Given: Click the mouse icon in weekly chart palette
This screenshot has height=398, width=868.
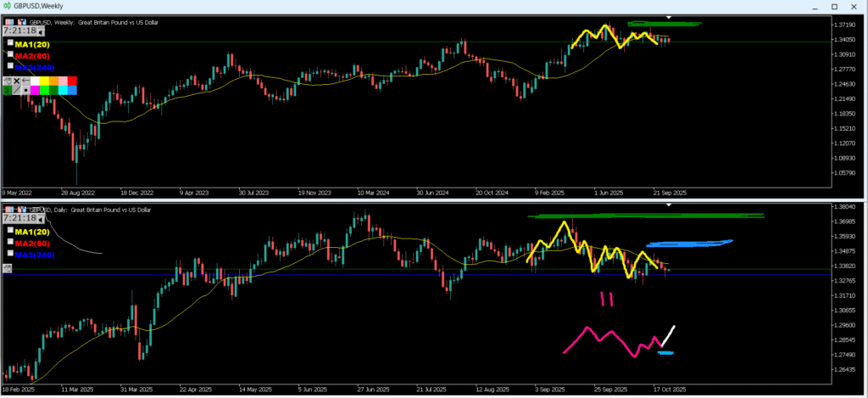Looking at the screenshot, I should (6, 81).
